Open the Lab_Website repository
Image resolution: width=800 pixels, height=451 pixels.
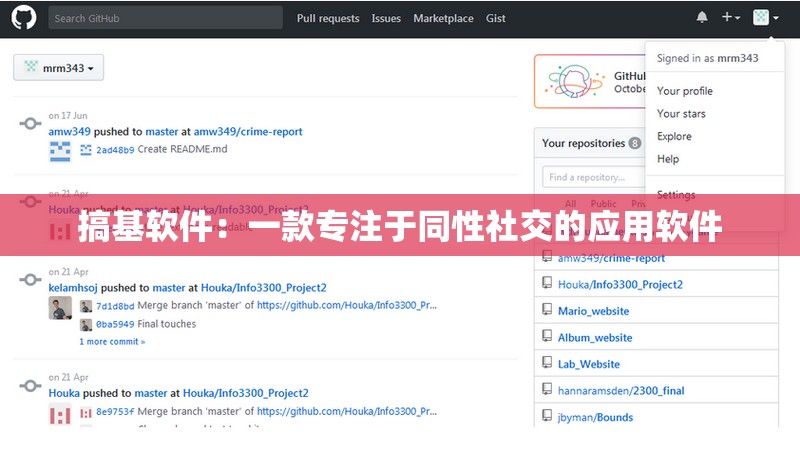(x=589, y=364)
